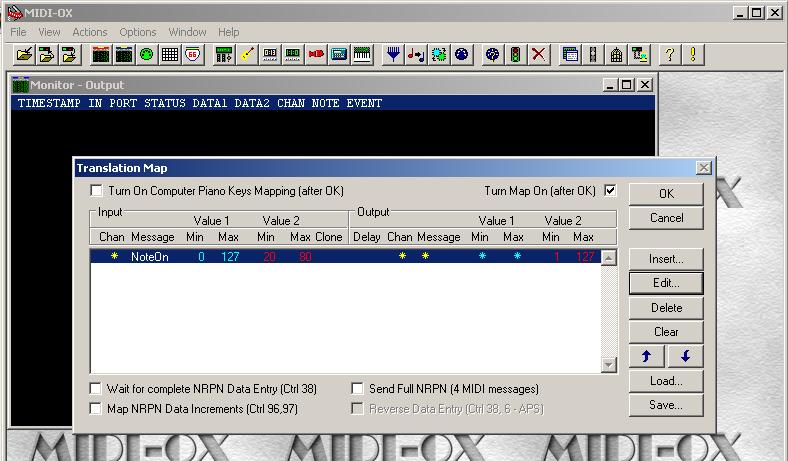This screenshot has height=461, width=788.
Task: Click the birdcage-shaped toolbar icon
Action: [616, 54]
